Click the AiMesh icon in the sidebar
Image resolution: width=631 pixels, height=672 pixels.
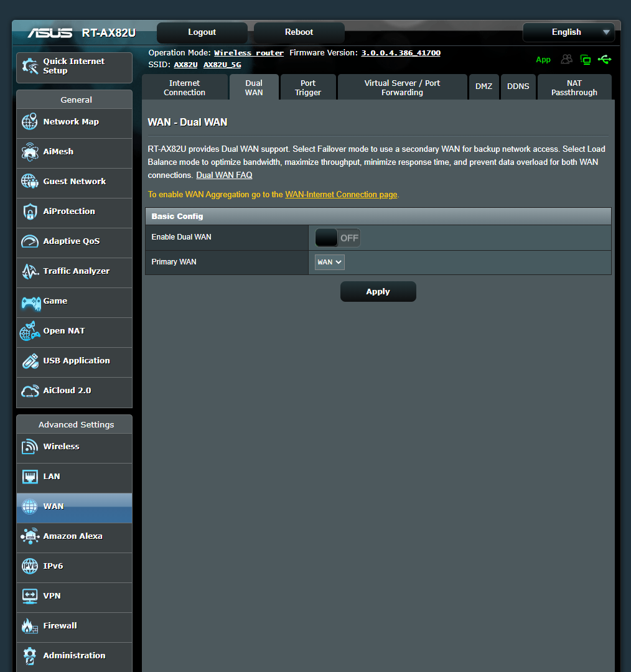(30, 152)
